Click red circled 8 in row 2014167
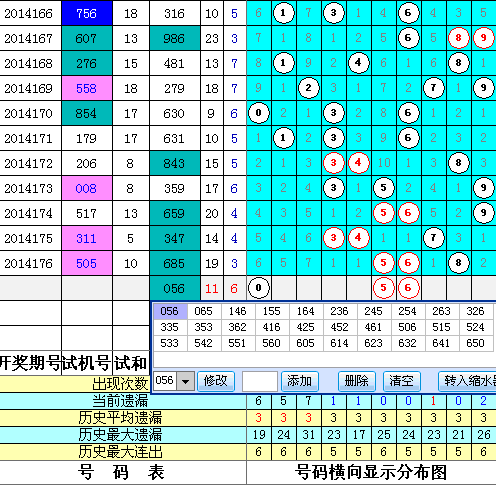 [x=459, y=38]
